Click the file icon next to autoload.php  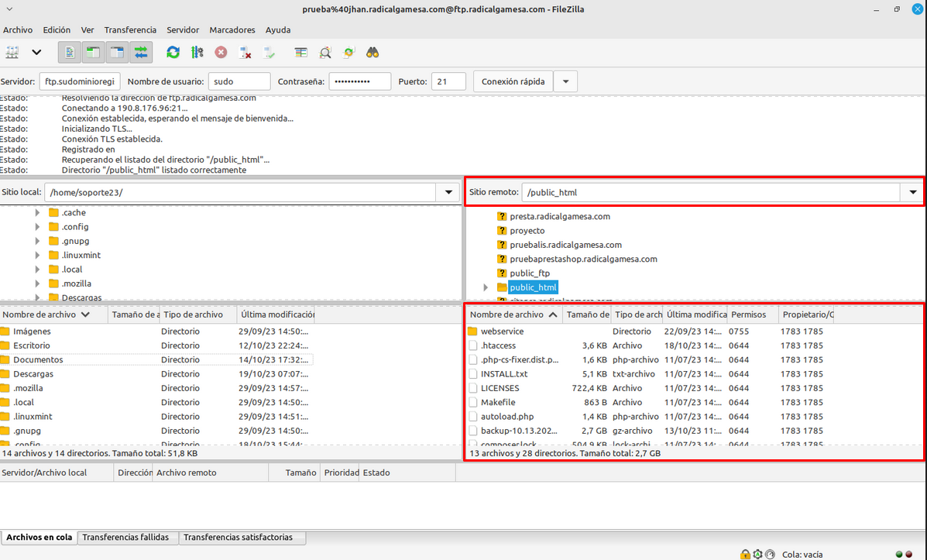(472, 416)
